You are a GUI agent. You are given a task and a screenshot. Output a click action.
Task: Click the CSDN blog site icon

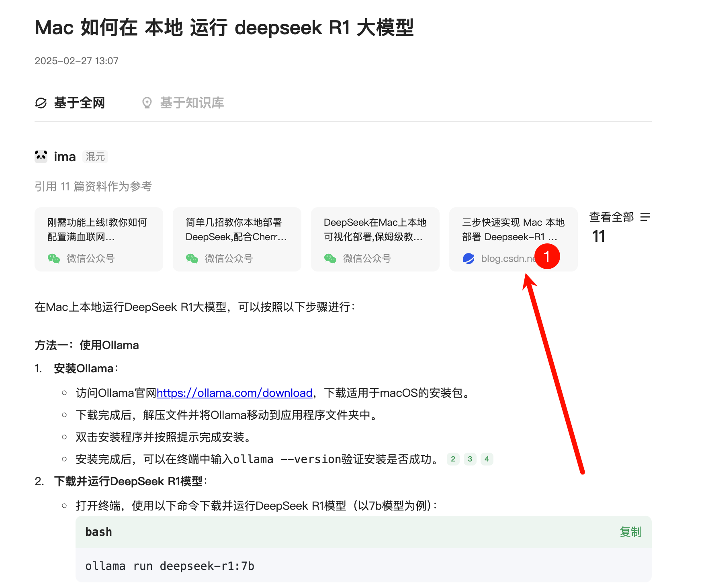pos(469,259)
